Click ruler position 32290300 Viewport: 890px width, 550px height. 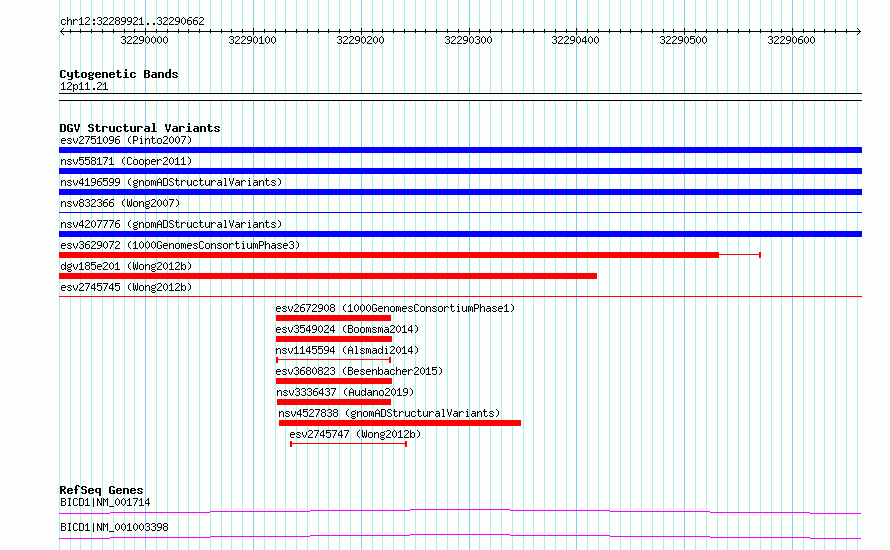pos(468,40)
